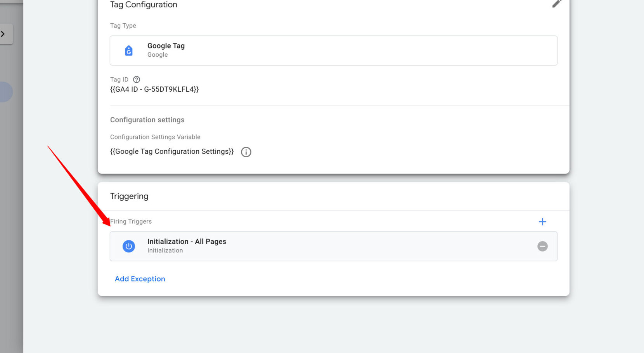
Task: Remove the trigger with the gray minus icon
Action: tap(542, 246)
